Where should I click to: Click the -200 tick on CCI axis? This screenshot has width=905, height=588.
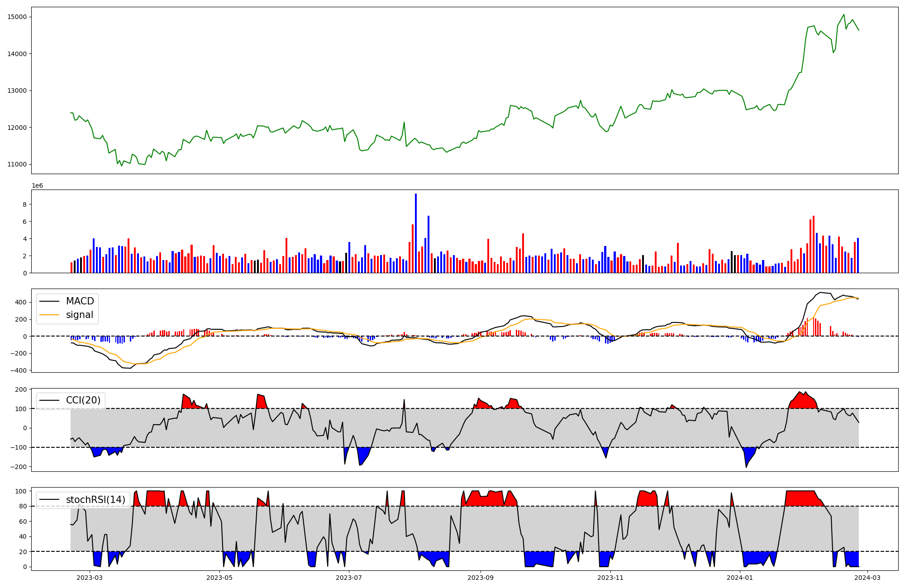point(19,467)
